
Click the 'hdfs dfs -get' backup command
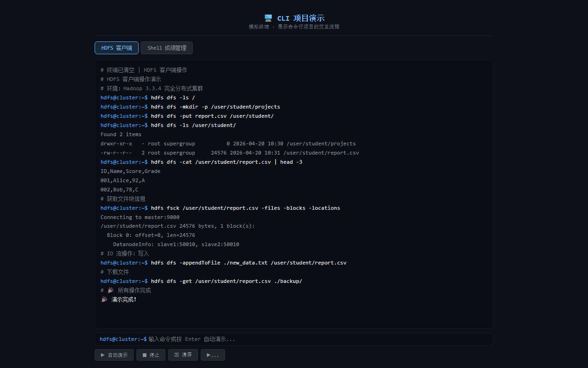click(201, 281)
